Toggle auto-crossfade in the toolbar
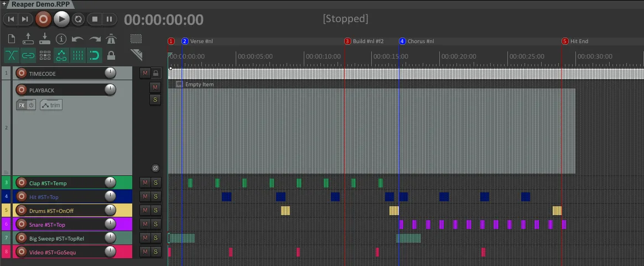644x266 pixels. coord(12,55)
